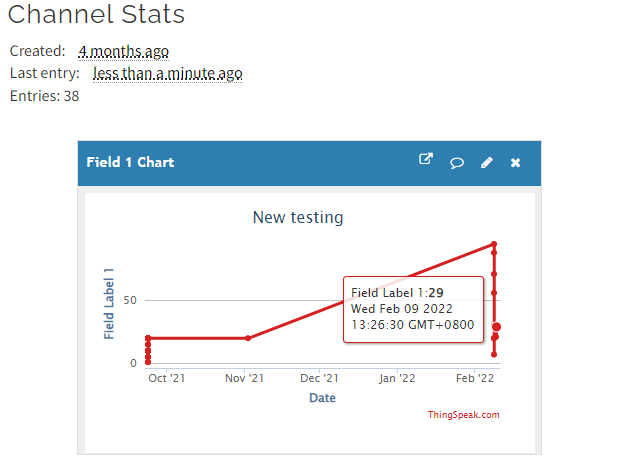Edit Field 1 Chart with pencil icon
The image size is (624, 464).
pos(487,162)
